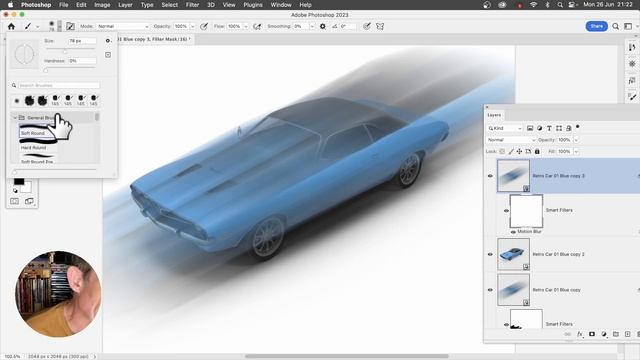640x360 pixels.
Task: Click the brush Size input field
Action: 82,41
